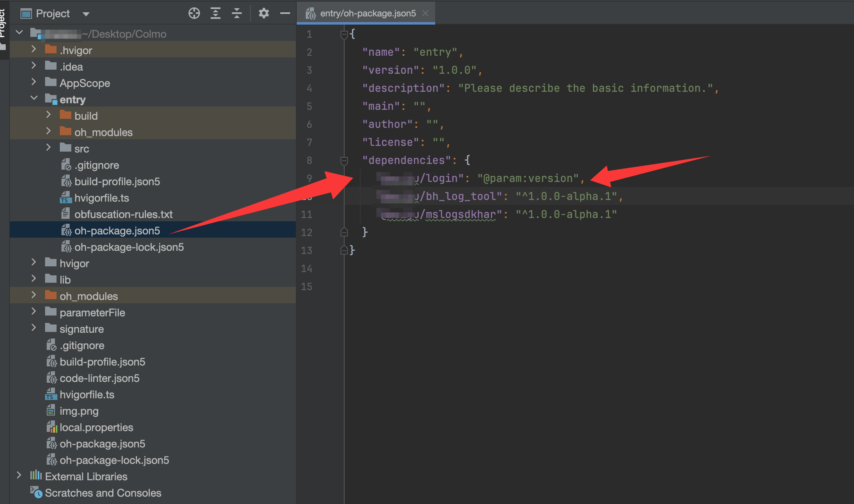This screenshot has height=504, width=854.
Task: Click the Collapse All icon in Project toolbar
Action: [x=237, y=14]
